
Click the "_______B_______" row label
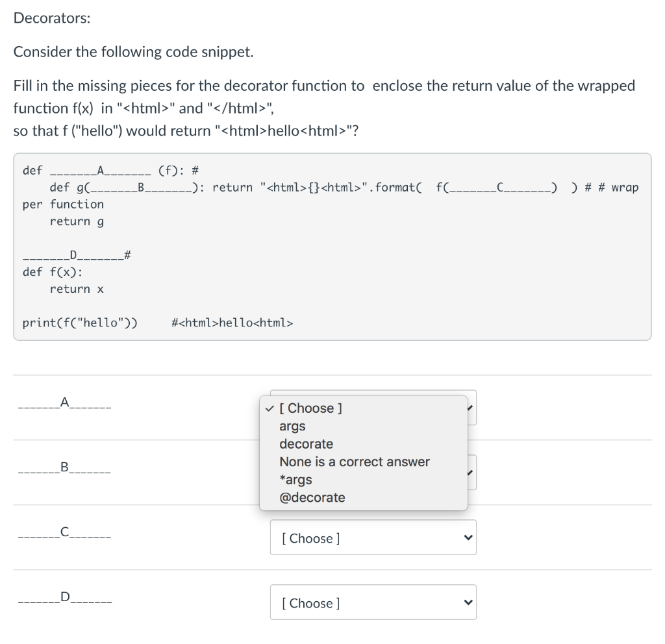[x=63, y=470]
